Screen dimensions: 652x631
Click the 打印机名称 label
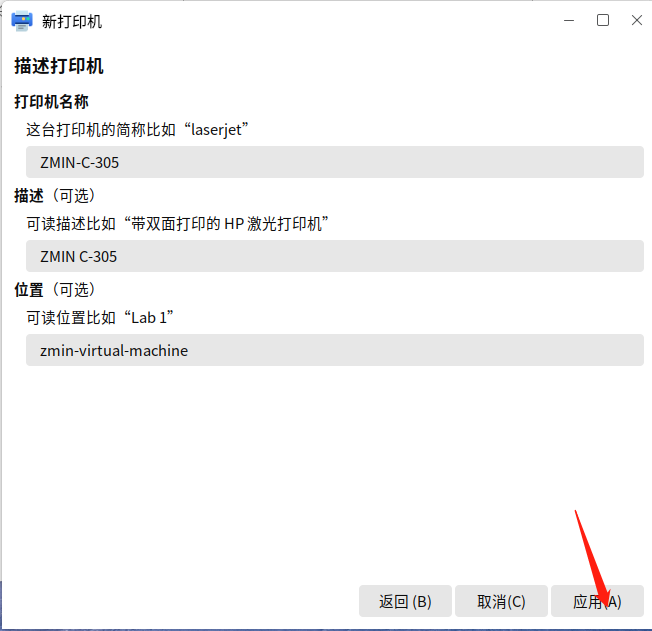[x=52, y=101]
